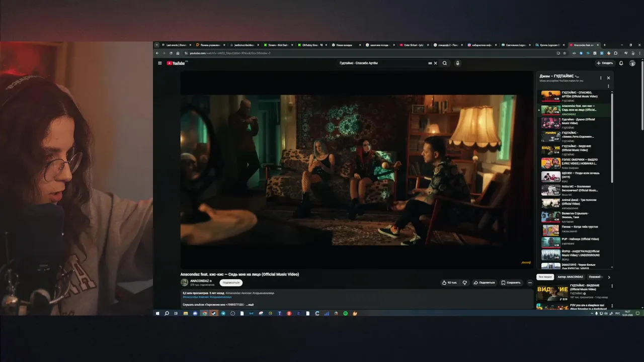This screenshot has width=644, height=362.
Task: Open the playlist panel three-dot options menu
Action: click(600, 78)
